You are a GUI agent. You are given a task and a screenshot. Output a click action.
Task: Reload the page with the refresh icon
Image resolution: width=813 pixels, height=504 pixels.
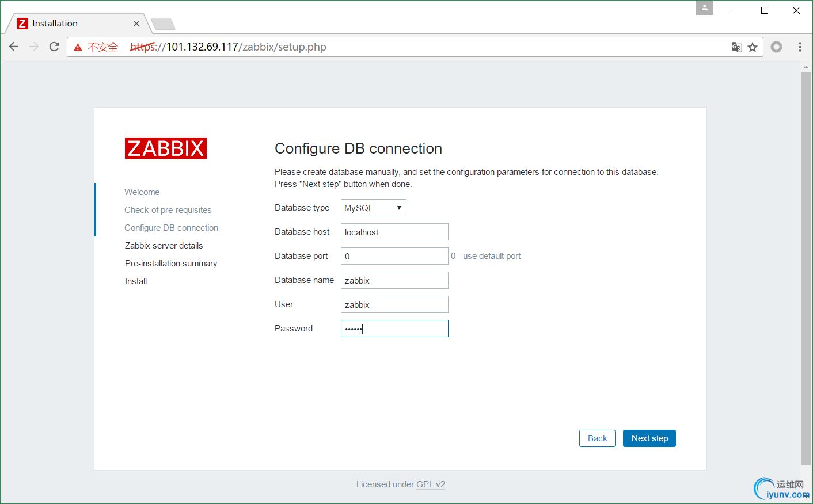(54, 47)
